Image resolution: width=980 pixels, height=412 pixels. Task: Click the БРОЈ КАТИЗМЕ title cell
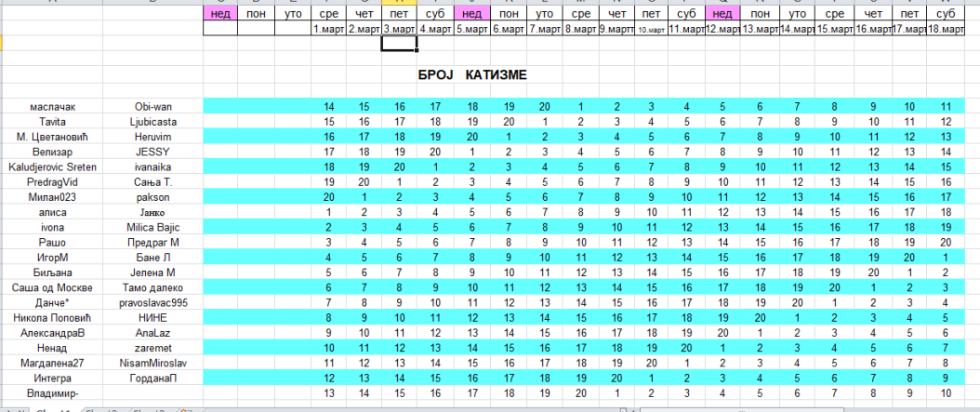[472, 75]
